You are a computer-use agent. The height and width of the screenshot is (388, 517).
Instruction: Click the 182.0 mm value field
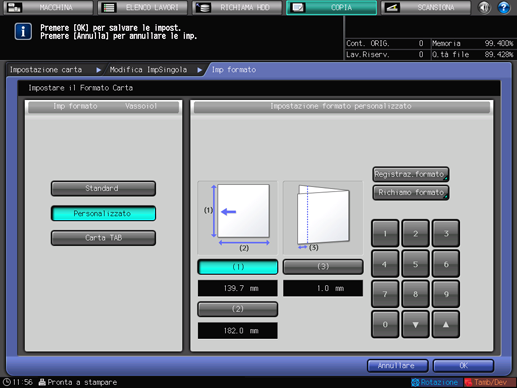[x=238, y=331]
